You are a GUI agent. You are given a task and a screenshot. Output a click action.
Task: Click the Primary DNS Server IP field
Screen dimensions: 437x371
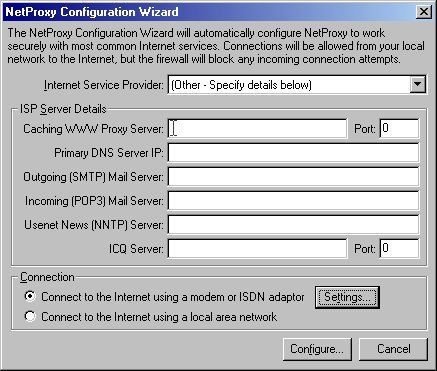click(293, 153)
